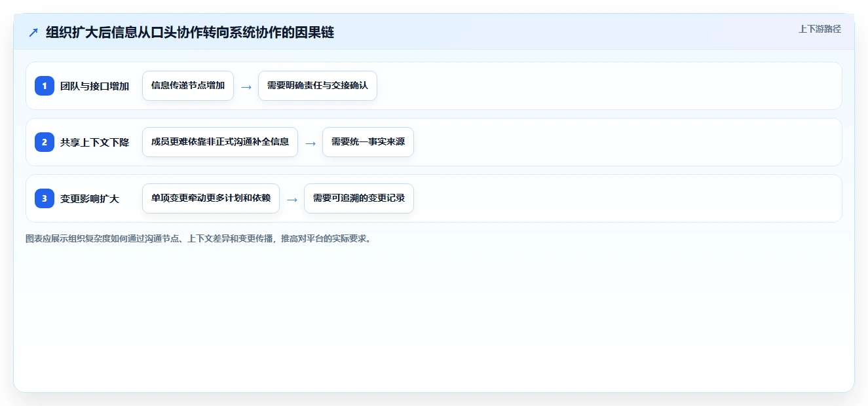Click the step 3 number badge

point(45,198)
